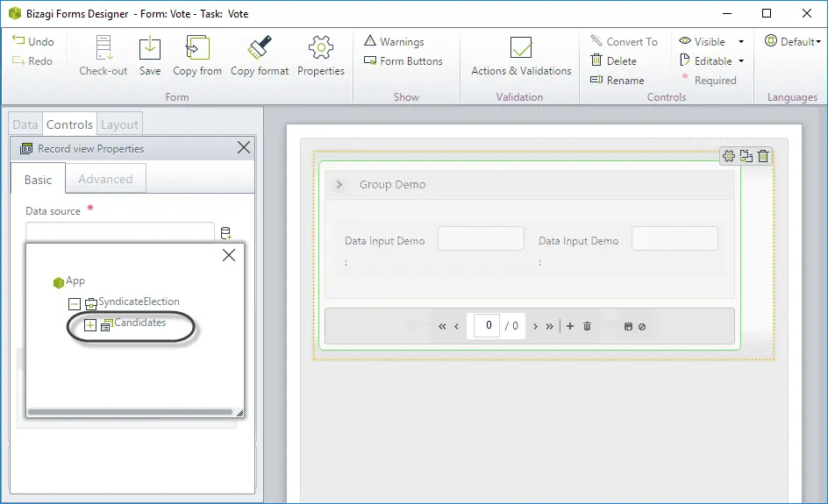Save record with pager disk icon

pos(628,327)
